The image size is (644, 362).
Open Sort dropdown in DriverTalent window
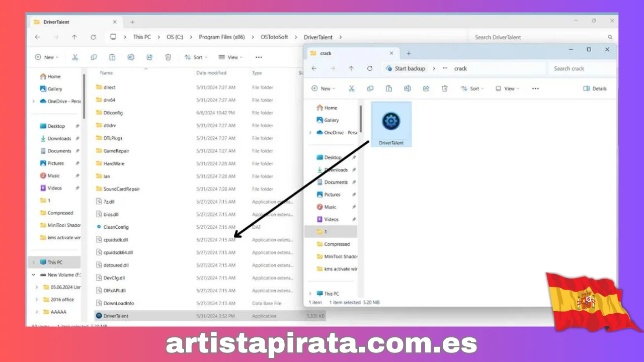[x=196, y=57]
